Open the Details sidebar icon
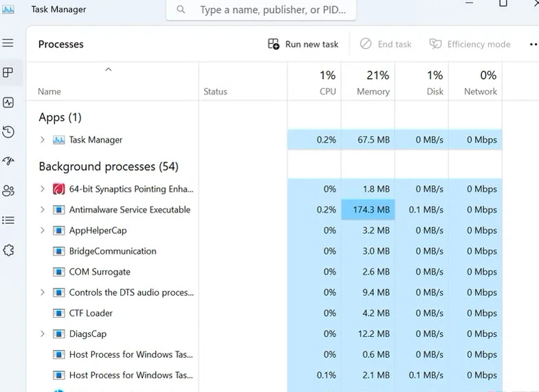This screenshot has width=539, height=392. point(8,220)
